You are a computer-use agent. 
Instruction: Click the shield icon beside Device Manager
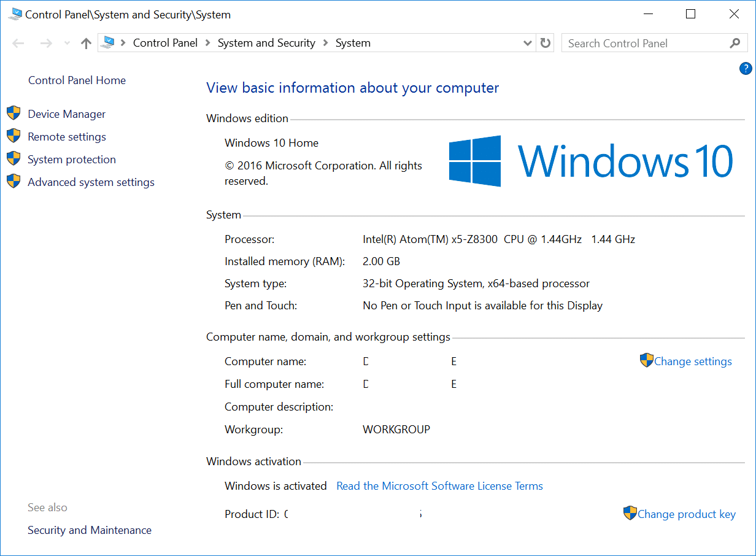pos(13,114)
